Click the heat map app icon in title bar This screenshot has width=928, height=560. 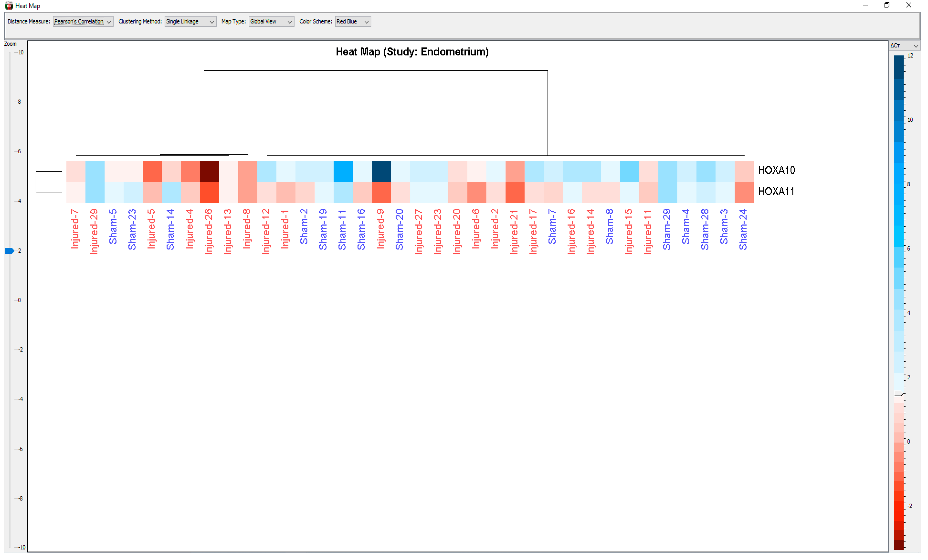pyautogui.click(x=9, y=6)
